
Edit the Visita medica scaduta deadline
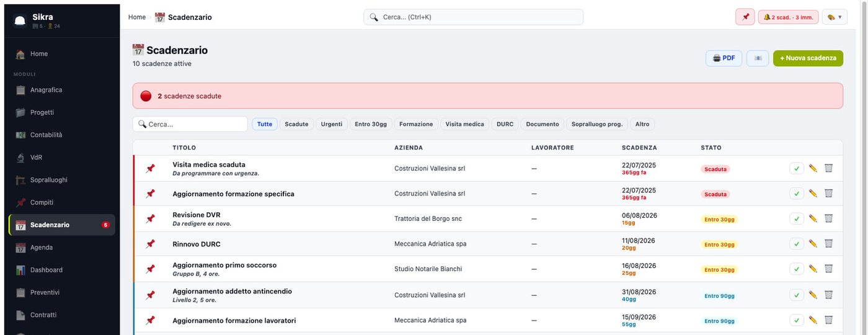click(x=813, y=169)
